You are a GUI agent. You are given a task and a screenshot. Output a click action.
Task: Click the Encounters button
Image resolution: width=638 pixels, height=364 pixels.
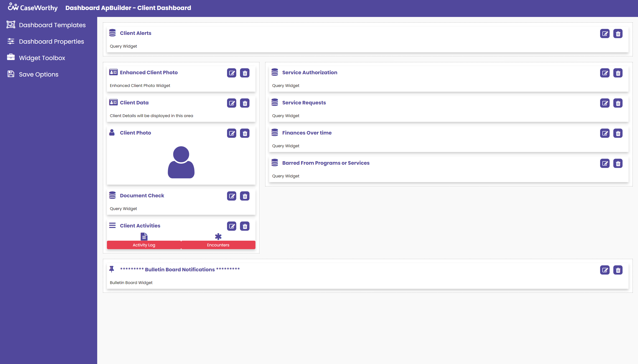218,245
